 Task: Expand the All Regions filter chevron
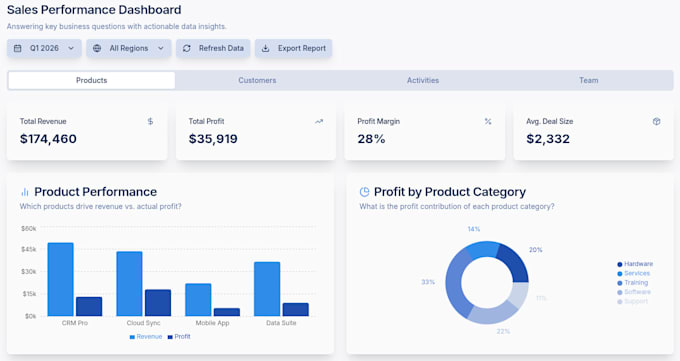tap(161, 48)
